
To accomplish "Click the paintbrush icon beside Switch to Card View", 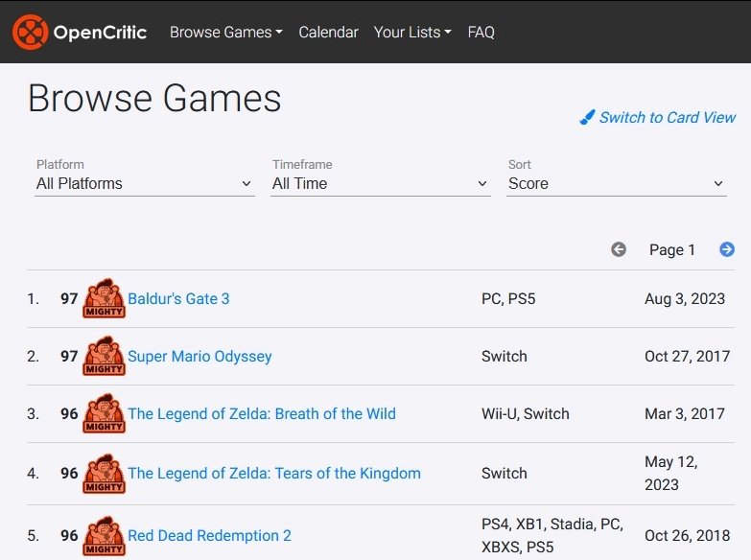I will click(x=587, y=118).
